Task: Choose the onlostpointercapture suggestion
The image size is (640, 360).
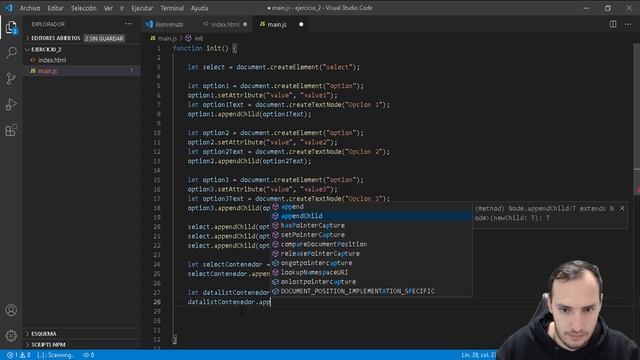Action: [x=371, y=282]
